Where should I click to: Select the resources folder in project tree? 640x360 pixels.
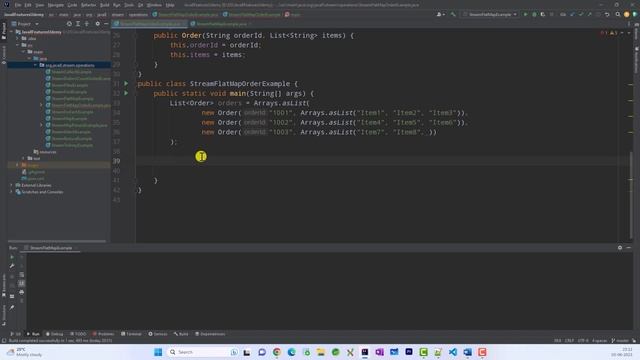click(x=45, y=152)
